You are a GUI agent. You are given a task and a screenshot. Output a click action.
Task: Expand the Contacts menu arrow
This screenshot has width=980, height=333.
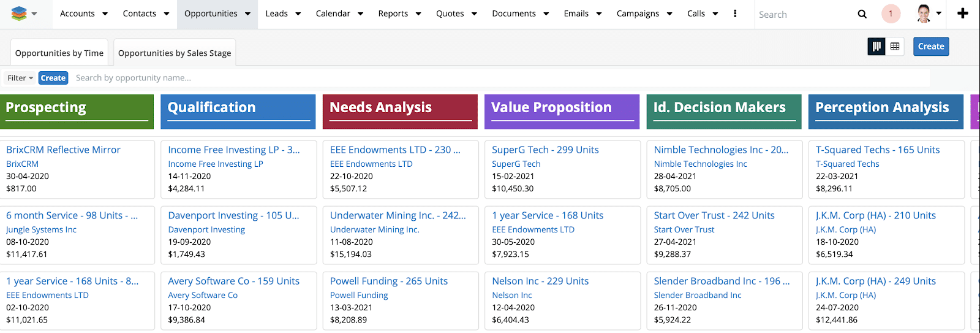(x=166, y=13)
